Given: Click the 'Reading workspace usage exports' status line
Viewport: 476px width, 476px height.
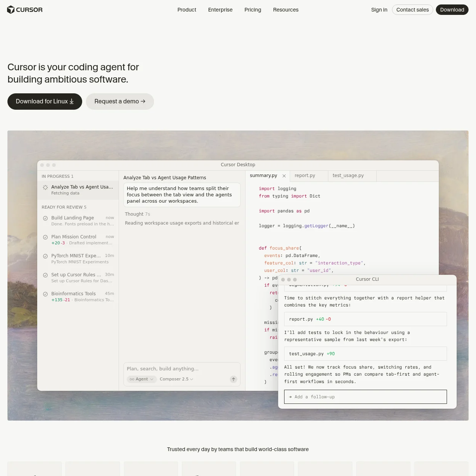Looking at the screenshot, I should (182, 223).
